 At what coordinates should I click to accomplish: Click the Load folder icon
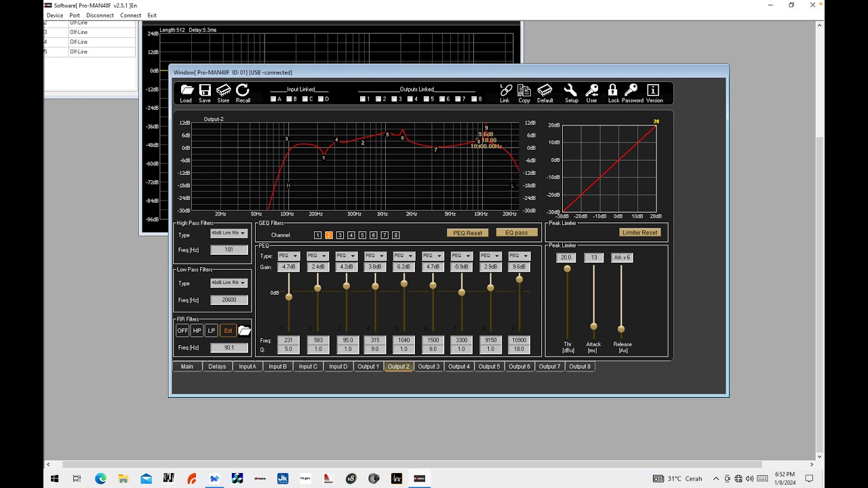click(x=186, y=90)
